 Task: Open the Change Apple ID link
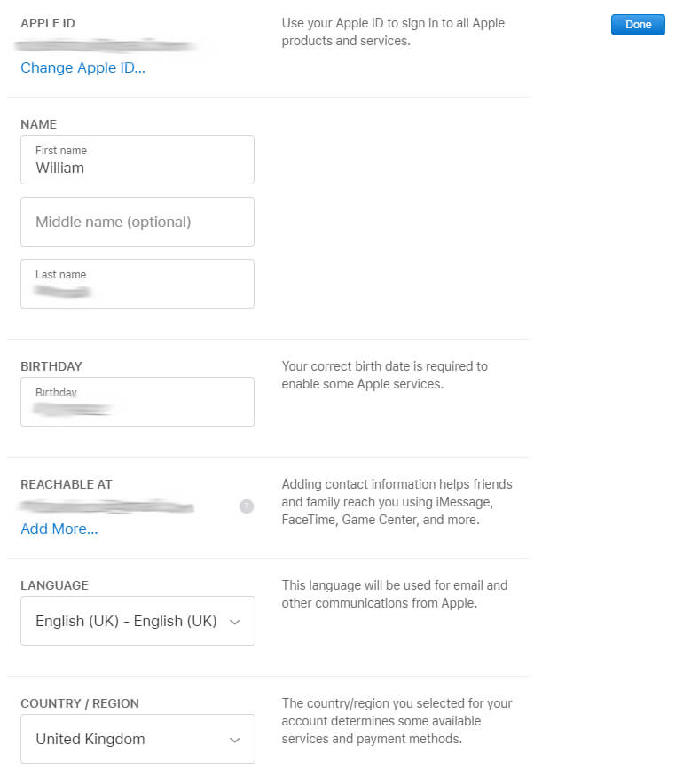pos(83,67)
